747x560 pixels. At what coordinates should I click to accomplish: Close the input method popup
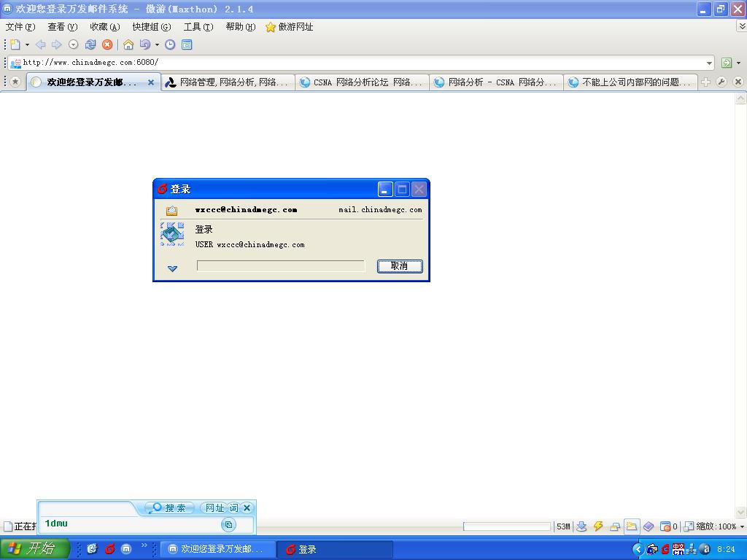coord(247,508)
